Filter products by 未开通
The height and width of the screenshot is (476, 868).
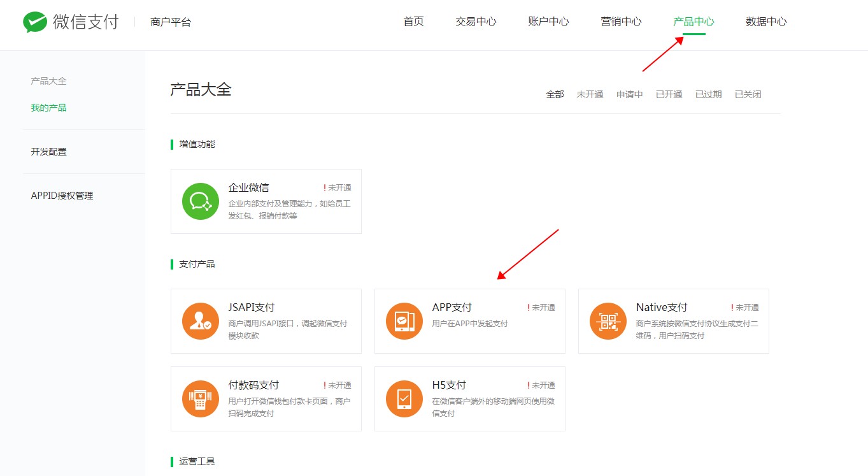pyautogui.click(x=590, y=94)
